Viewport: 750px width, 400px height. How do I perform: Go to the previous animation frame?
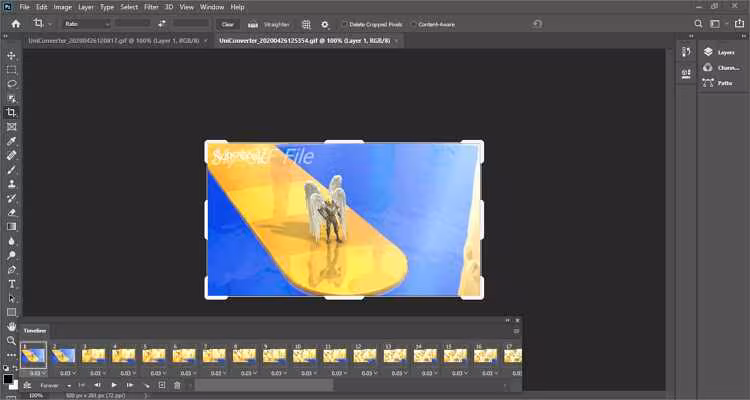pos(98,385)
